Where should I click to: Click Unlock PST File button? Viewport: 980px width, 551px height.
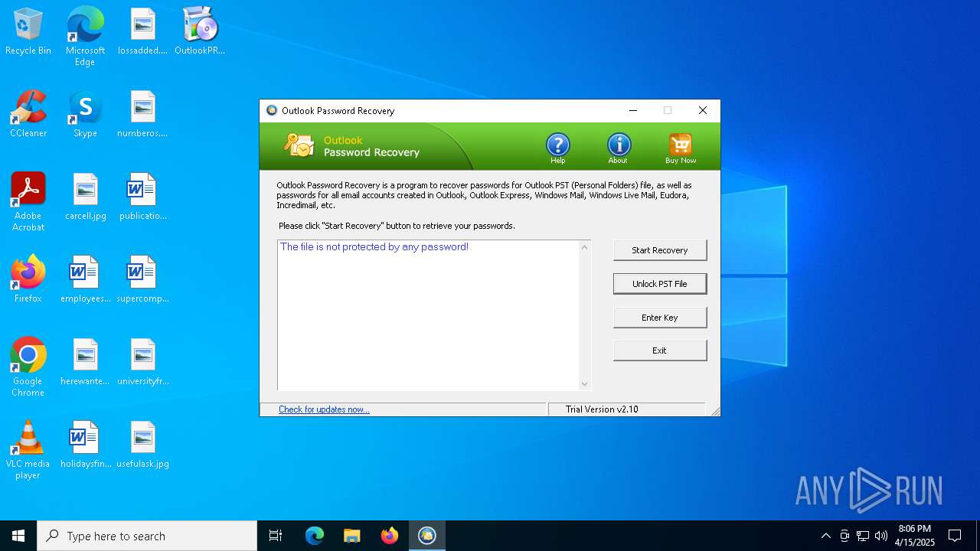point(660,284)
